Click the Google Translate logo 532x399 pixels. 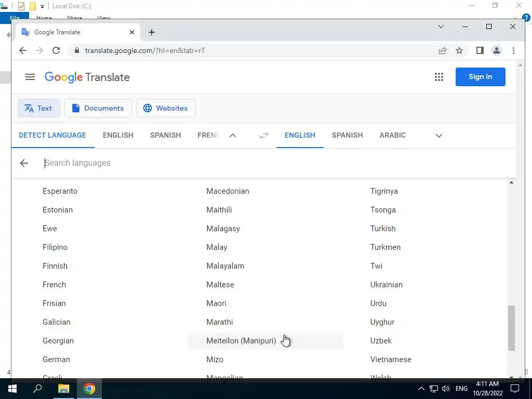point(87,77)
